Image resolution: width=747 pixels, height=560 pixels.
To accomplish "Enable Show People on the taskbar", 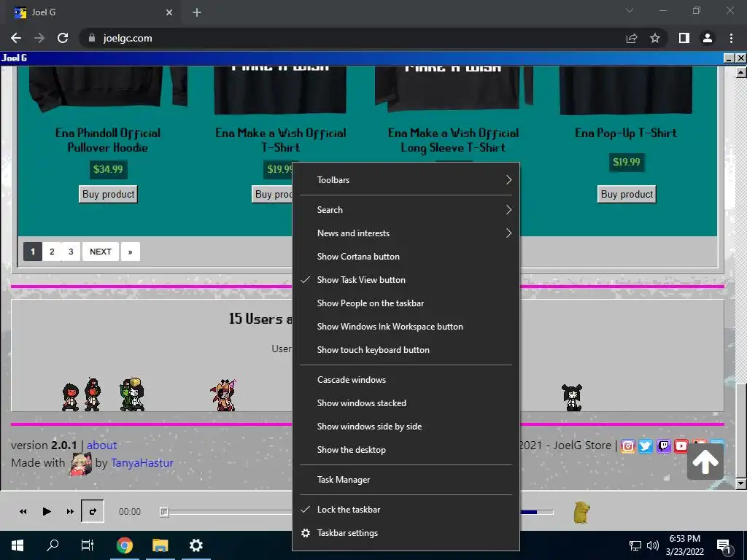I will click(x=406, y=303).
